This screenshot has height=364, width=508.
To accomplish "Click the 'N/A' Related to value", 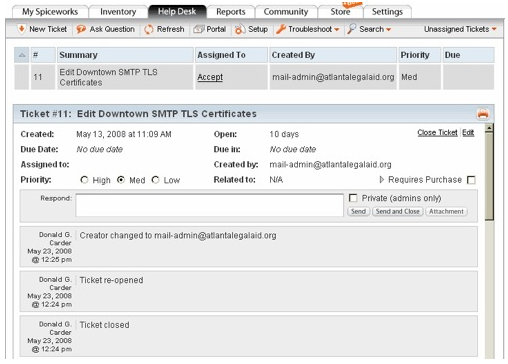I will (276, 180).
